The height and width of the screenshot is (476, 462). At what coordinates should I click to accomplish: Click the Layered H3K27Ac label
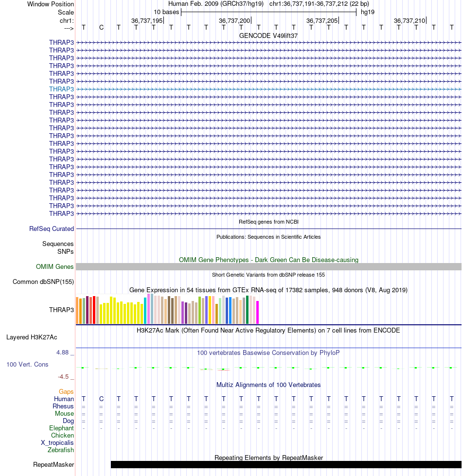coord(32,337)
